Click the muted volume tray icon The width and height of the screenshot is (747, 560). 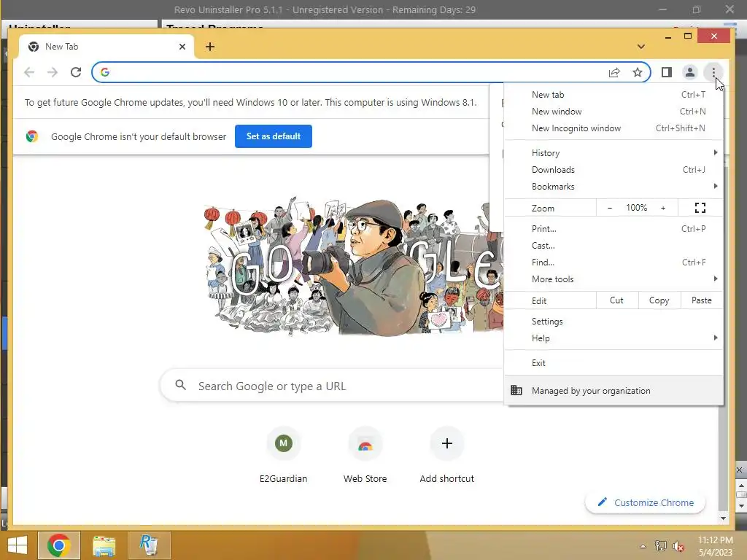pos(678,546)
